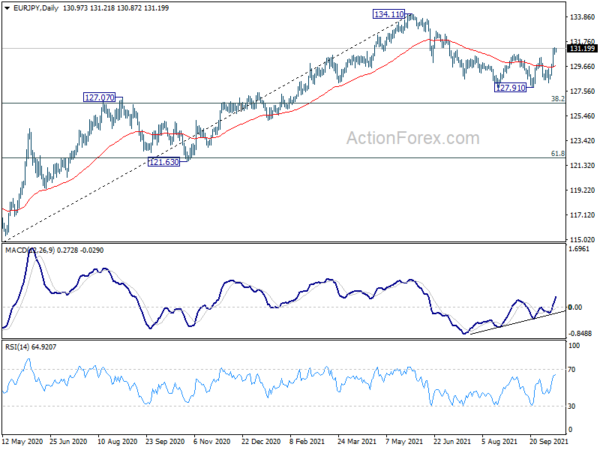Select the 7 May 2021 date marker

(404, 441)
